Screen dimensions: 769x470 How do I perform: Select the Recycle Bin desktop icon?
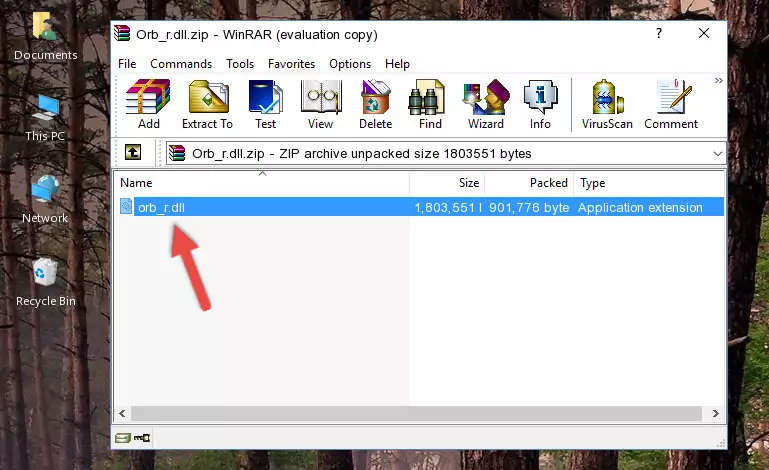(x=46, y=283)
